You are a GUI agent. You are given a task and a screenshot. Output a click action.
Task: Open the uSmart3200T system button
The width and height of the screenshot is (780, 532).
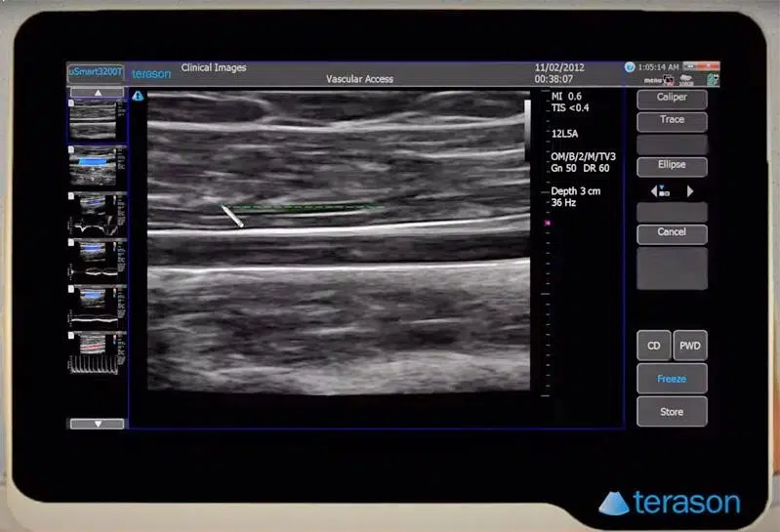point(95,71)
